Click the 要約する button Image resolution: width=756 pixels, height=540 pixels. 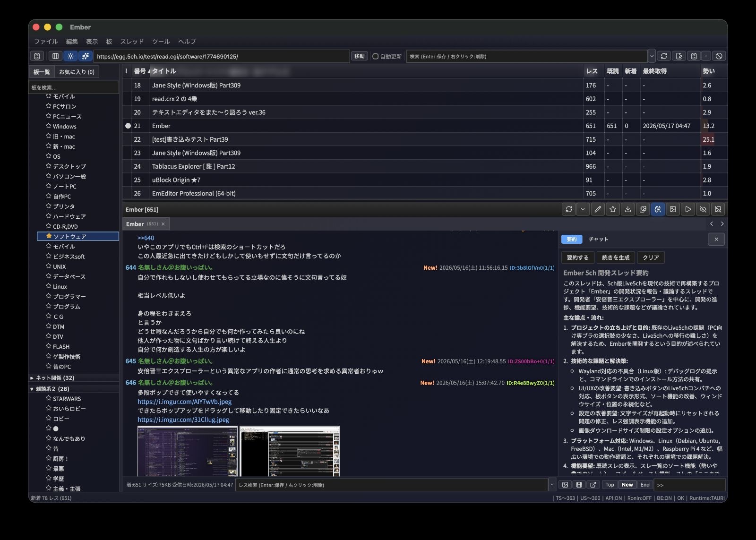click(578, 257)
